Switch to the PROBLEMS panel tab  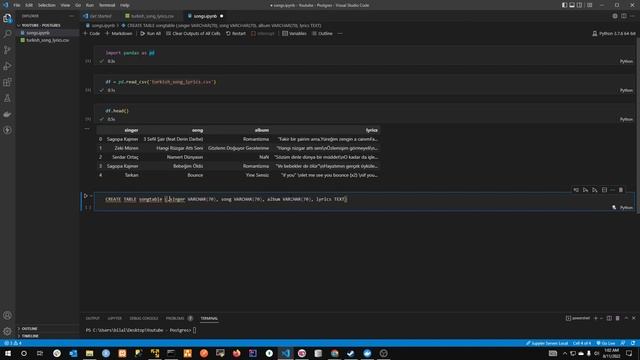pyautogui.click(x=175, y=318)
